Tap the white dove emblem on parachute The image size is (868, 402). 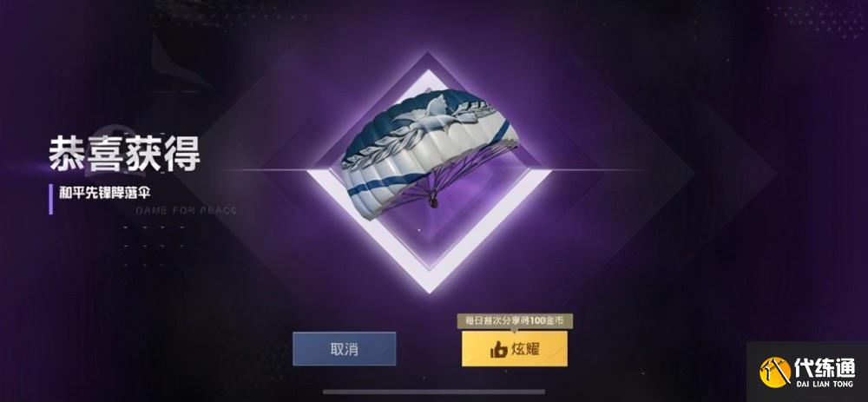[x=435, y=109]
